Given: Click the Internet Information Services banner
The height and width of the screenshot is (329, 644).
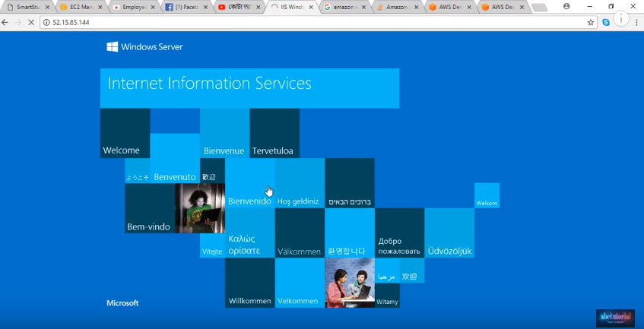Looking at the screenshot, I should point(249,88).
